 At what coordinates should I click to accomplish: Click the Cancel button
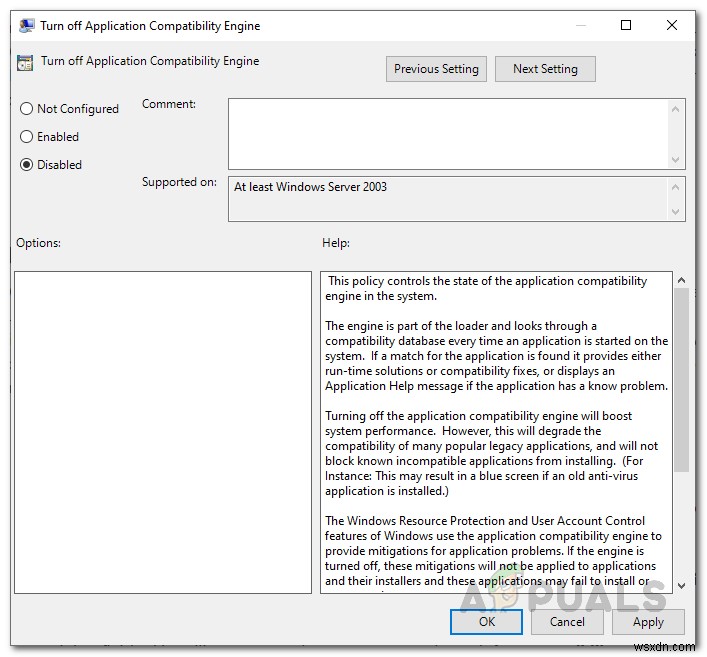567,622
